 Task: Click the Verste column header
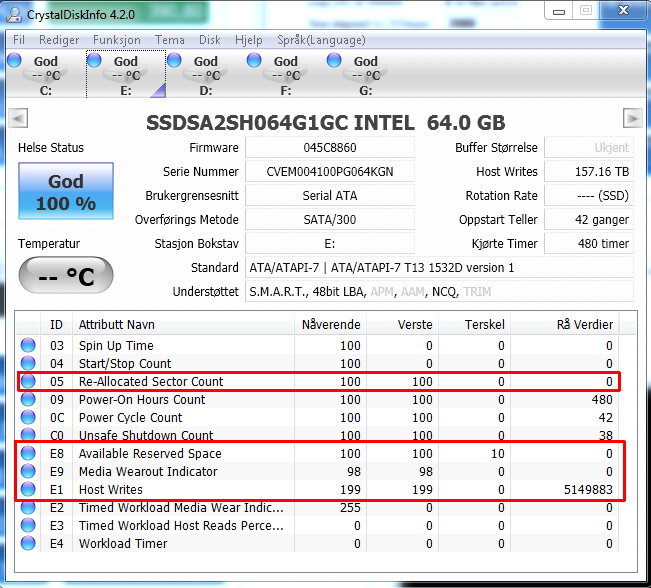402,324
